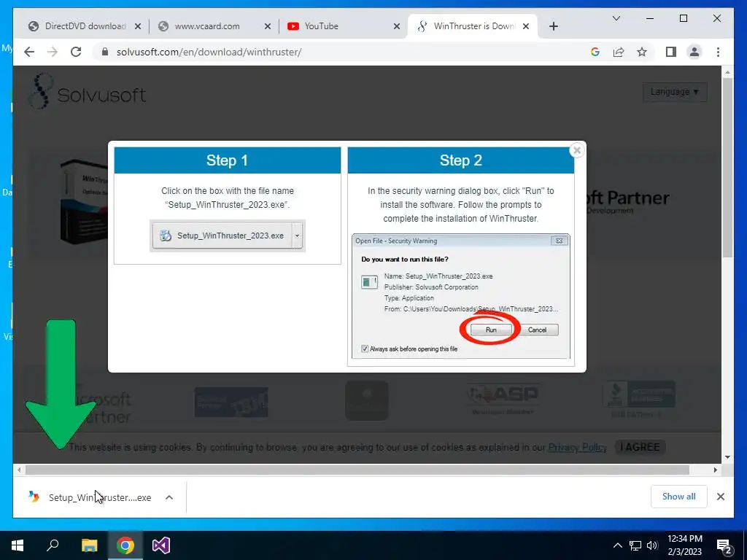Viewport: 747px width, 560px height.
Task: Open volume control tray icon
Action: 652,545
